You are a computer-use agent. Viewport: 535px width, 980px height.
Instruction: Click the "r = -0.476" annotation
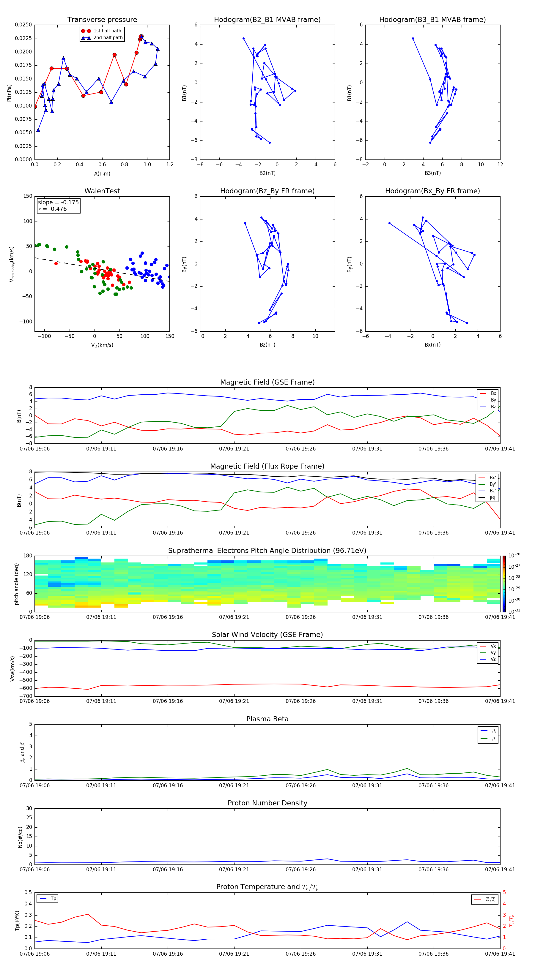tap(52, 209)
